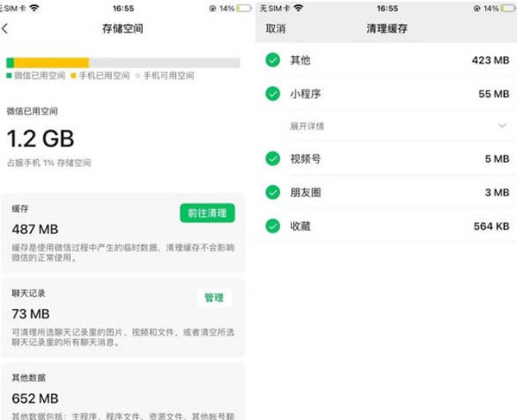Uncheck the 朋友圈 3 MB item

point(272,193)
